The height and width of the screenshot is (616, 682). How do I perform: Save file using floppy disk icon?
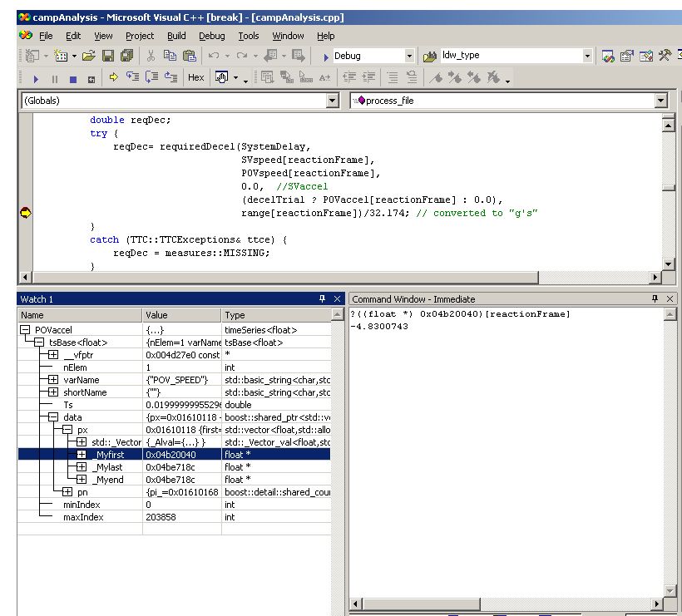point(108,55)
